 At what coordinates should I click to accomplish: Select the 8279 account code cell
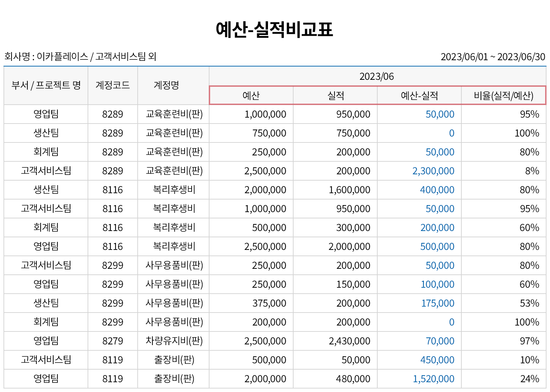click(113, 341)
